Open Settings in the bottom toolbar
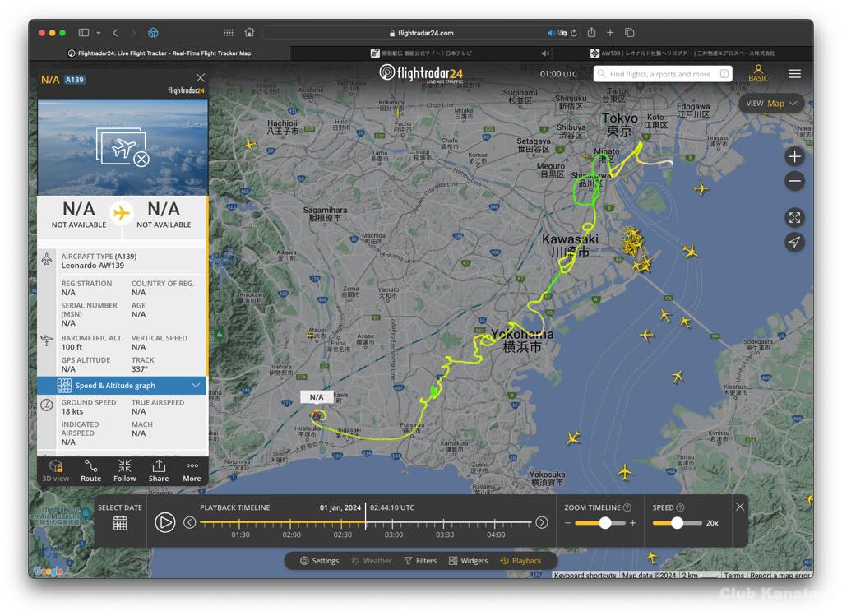This screenshot has width=842, height=616. [x=319, y=561]
